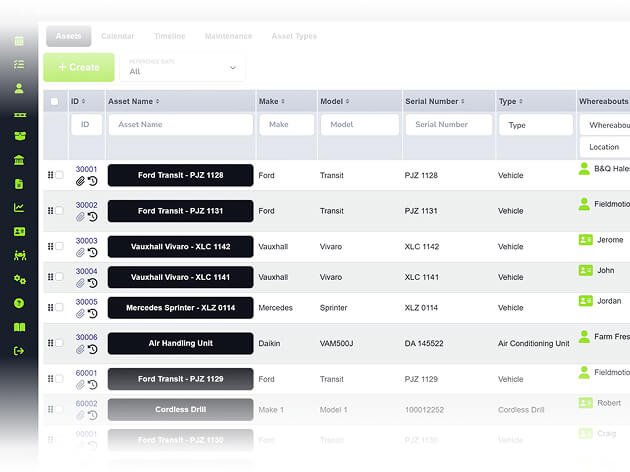
Task: Open asset ID link 60001
Action: click(x=86, y=373)
